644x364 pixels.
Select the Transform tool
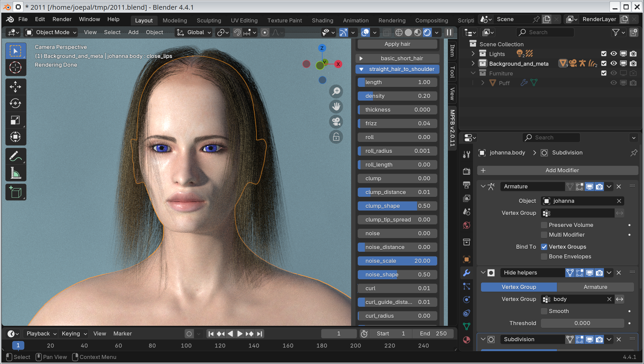click(x=15, y=137)
